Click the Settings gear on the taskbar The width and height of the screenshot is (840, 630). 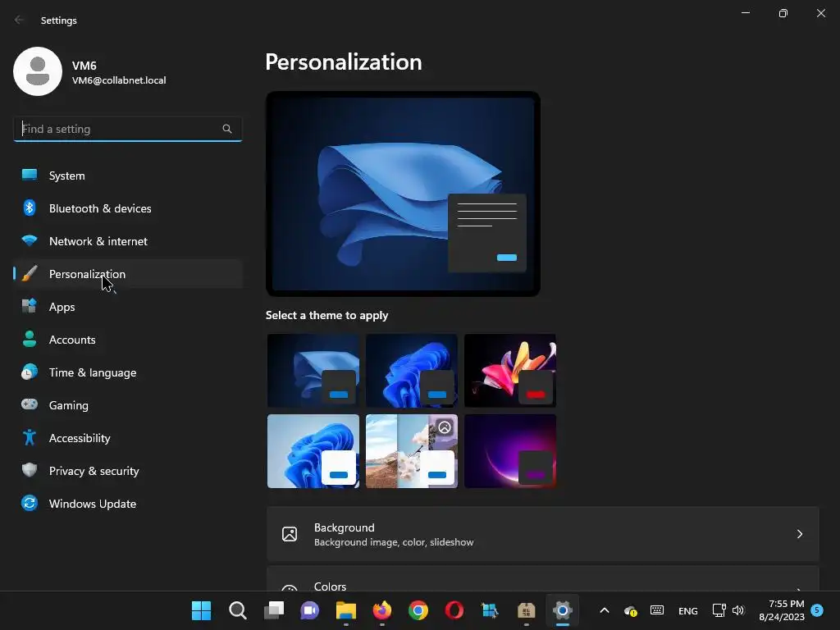563,610
